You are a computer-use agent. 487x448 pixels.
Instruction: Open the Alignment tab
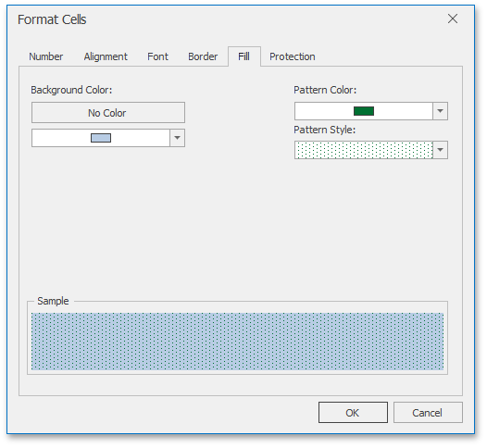tap(106, 56)
